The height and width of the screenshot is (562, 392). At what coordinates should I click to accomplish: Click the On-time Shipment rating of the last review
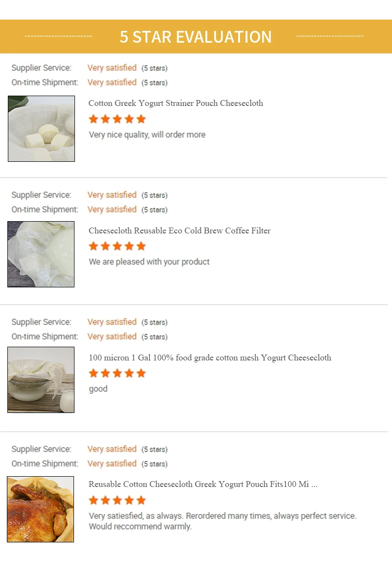pos(112,463)
